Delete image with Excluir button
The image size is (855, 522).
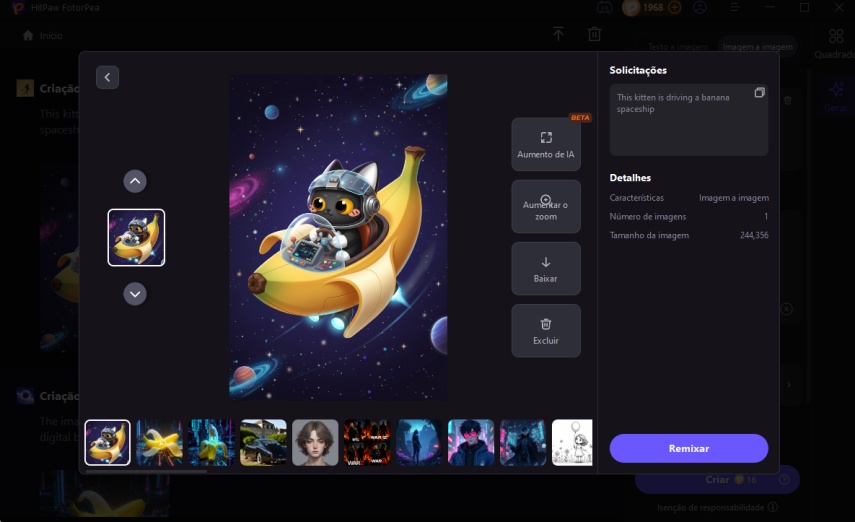click(545, 331)
